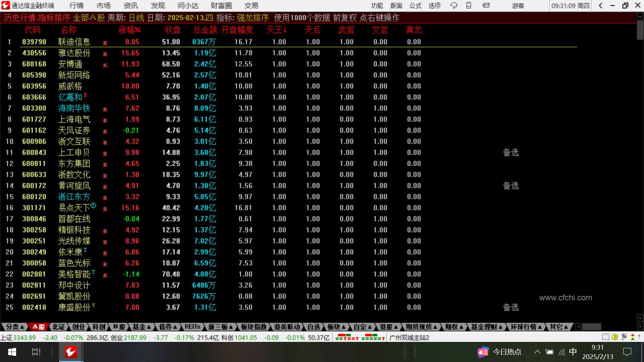Click the mobile phone icon in title bar
The height and width of the screenshot is (362, 644).
click(x=469, y=5)
